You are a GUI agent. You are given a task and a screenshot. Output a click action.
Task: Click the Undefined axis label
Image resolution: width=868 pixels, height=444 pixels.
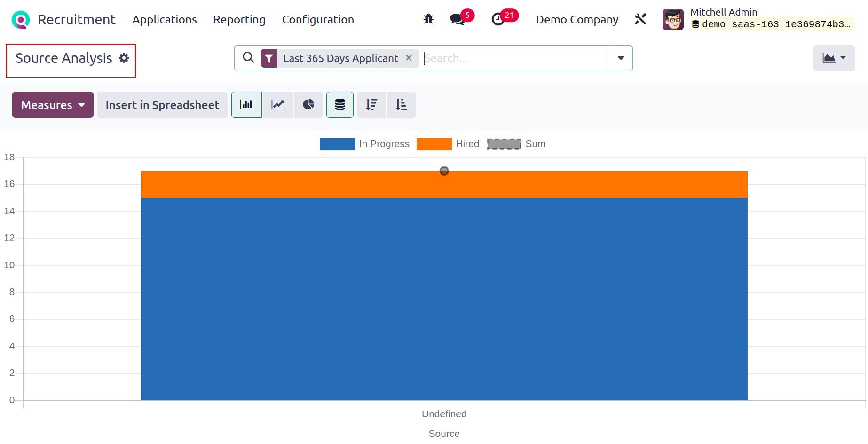click(x=444, y=414)
